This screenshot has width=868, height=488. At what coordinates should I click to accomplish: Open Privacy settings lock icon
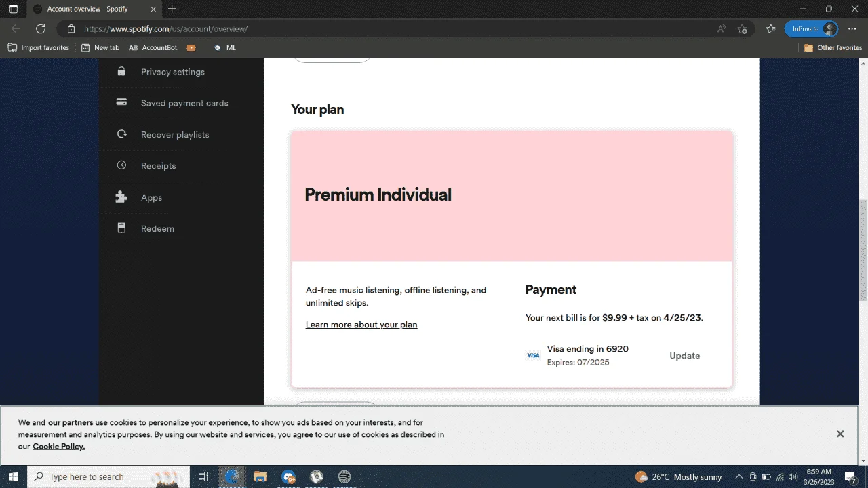click(122, 71)
